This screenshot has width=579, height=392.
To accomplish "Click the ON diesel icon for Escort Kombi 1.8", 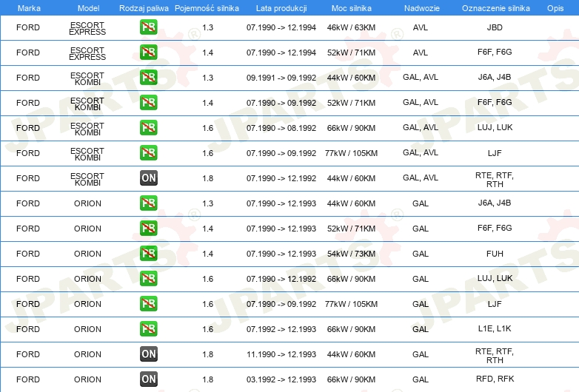I will (148, 178).
